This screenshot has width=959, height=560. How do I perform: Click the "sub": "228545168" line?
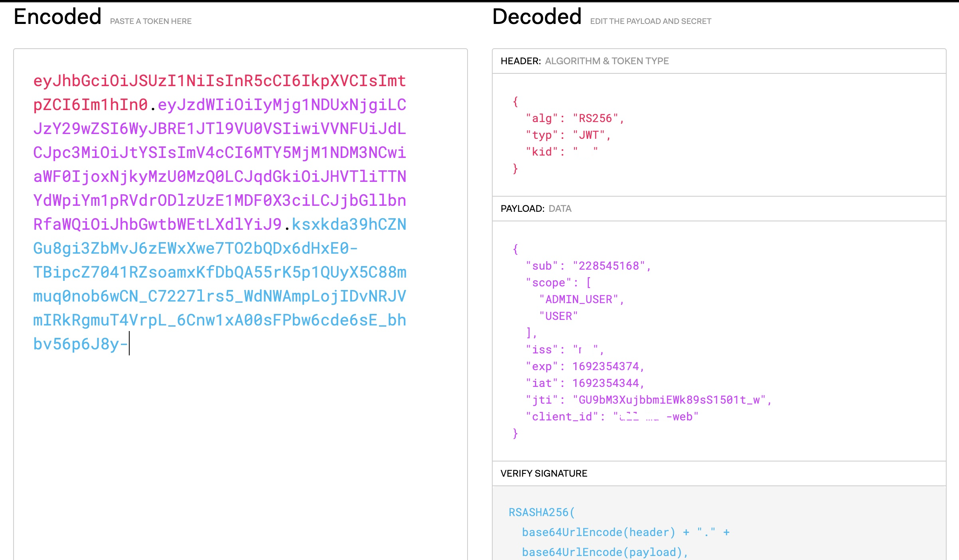(588, 266)
